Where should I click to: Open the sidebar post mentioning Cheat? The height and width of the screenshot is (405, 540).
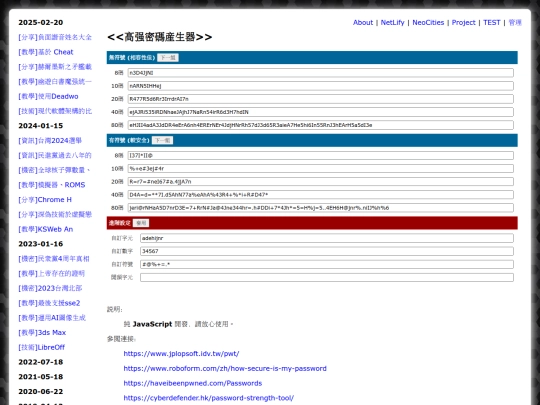[x=46, y=52]
